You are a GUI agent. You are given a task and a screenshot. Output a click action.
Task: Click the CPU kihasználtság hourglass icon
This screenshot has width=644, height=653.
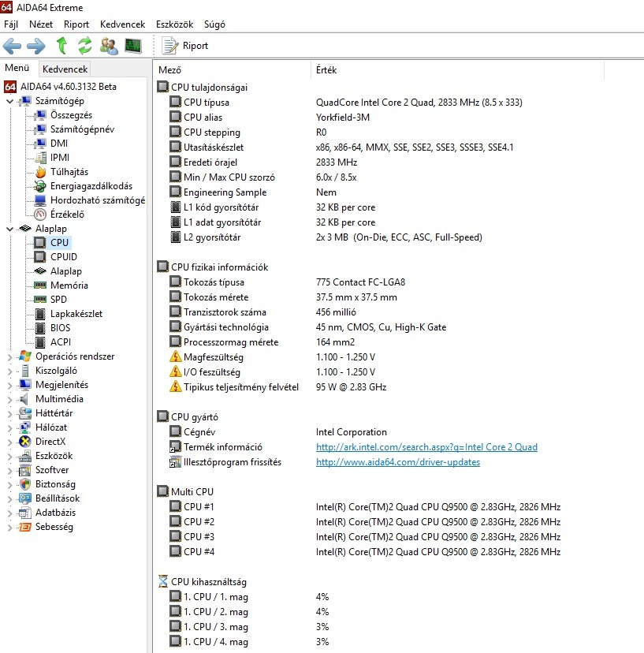click(162, 581)
